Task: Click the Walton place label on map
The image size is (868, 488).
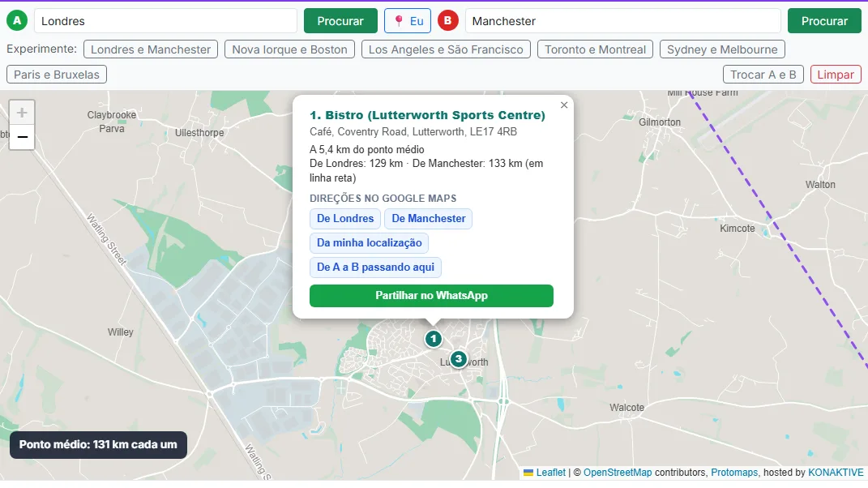Action: pos(820,185)
